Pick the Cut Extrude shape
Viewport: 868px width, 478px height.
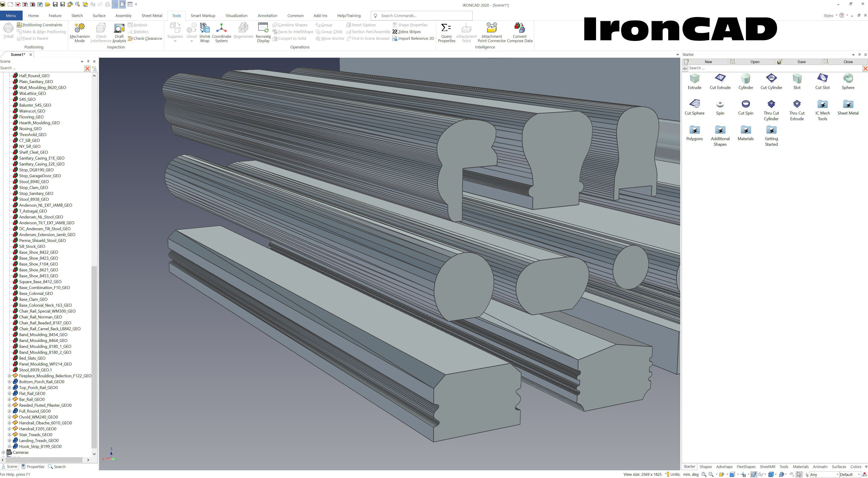(720, 82)
